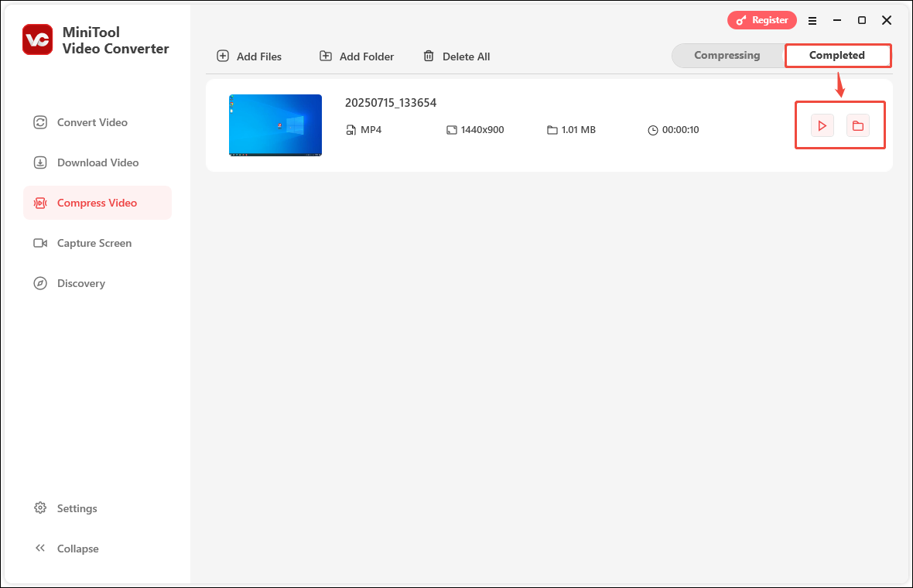Maximize the MiniTool window
The image size is (913, 588).
[862, 20]
